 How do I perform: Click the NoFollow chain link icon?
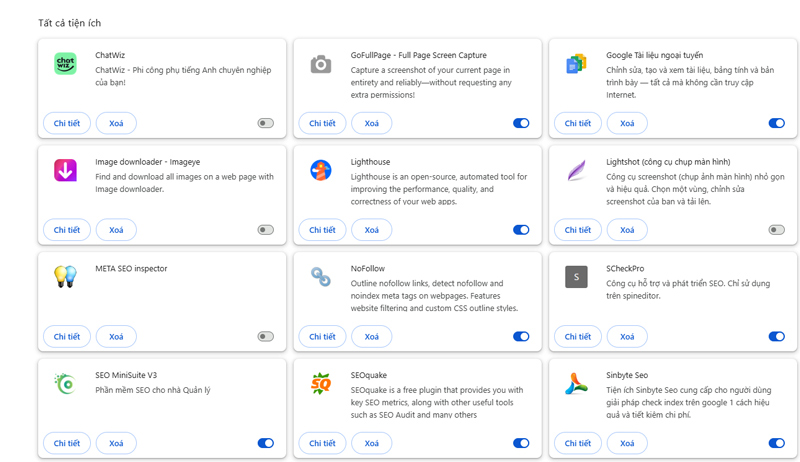point(320,276)
